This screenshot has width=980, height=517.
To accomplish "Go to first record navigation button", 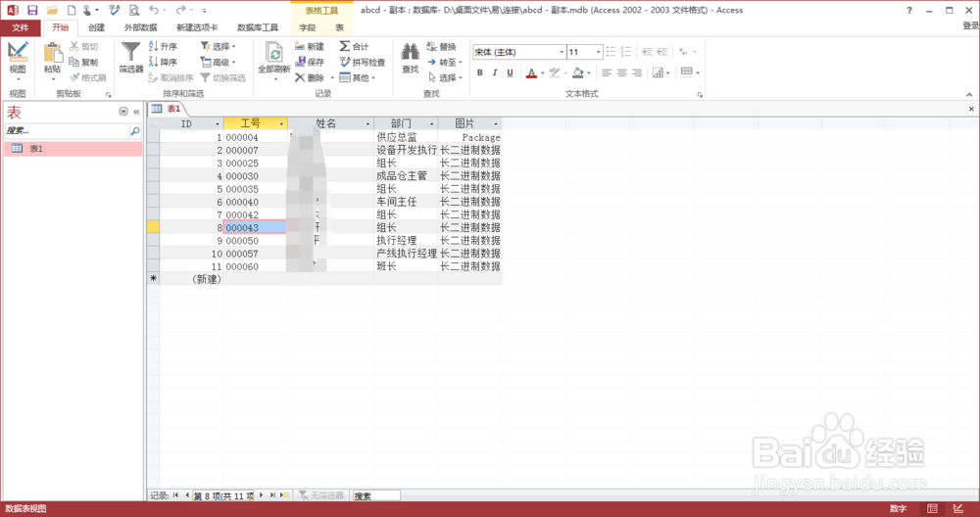I will tap(176, 495).
